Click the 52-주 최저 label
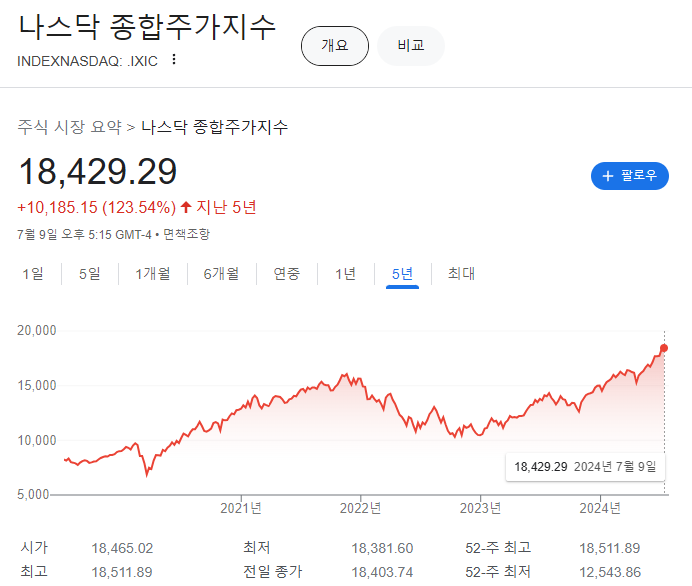 click(498, 572)
